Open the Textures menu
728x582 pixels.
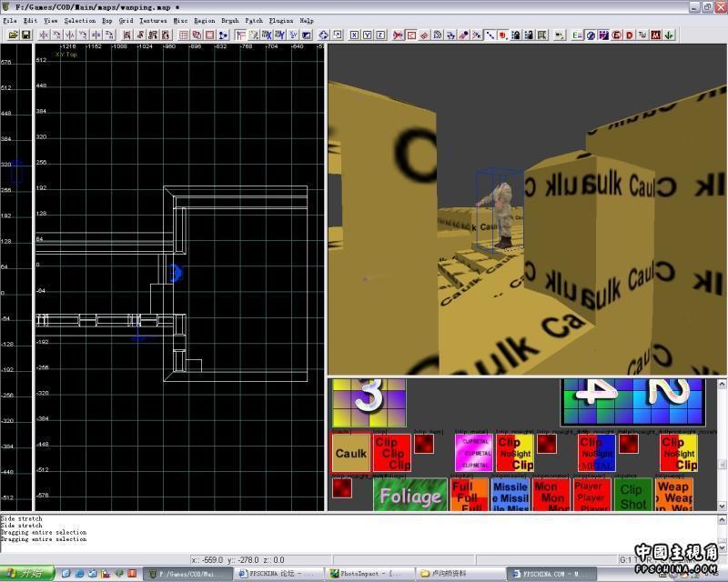153,20
